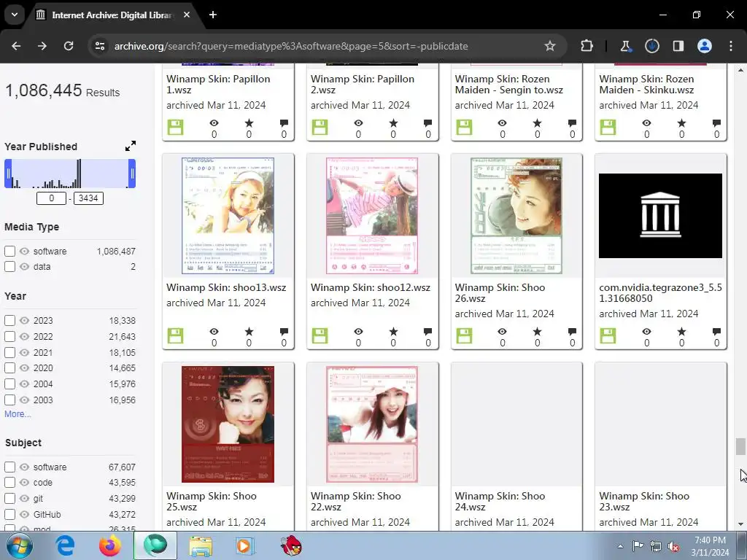Image resolution: width=747 pixels, height=560 pixels.
Task: Click the Shoo 25.wsz red skin thumbnail
Action: click(228, 424)
